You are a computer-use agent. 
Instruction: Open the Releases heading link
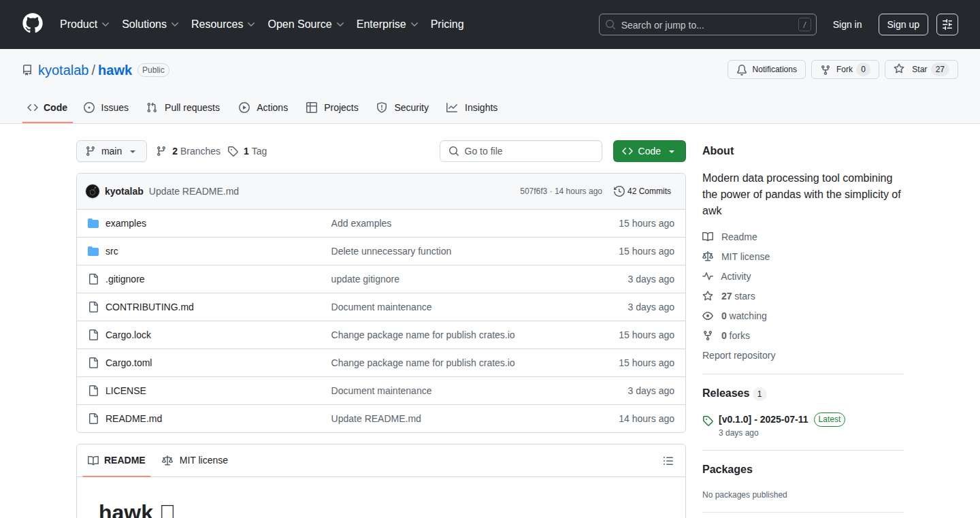(734, 393)
